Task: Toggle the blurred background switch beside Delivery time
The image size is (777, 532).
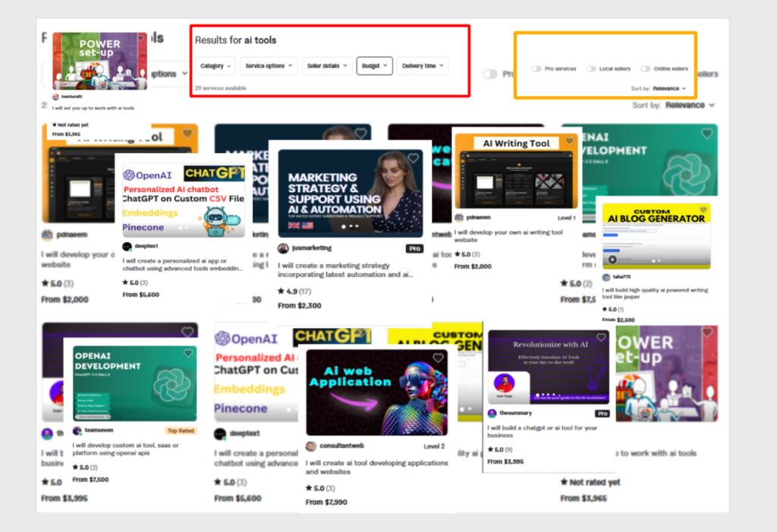Action: point(490,74)
